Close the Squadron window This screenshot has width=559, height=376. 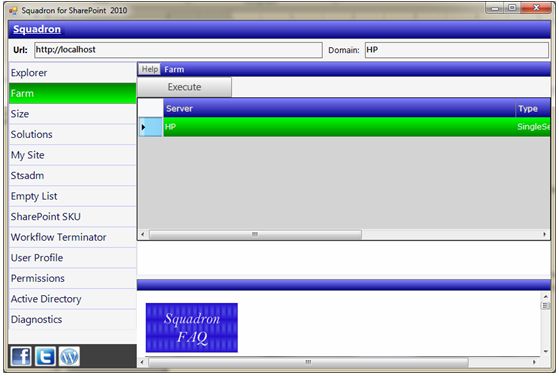[536, 9]
